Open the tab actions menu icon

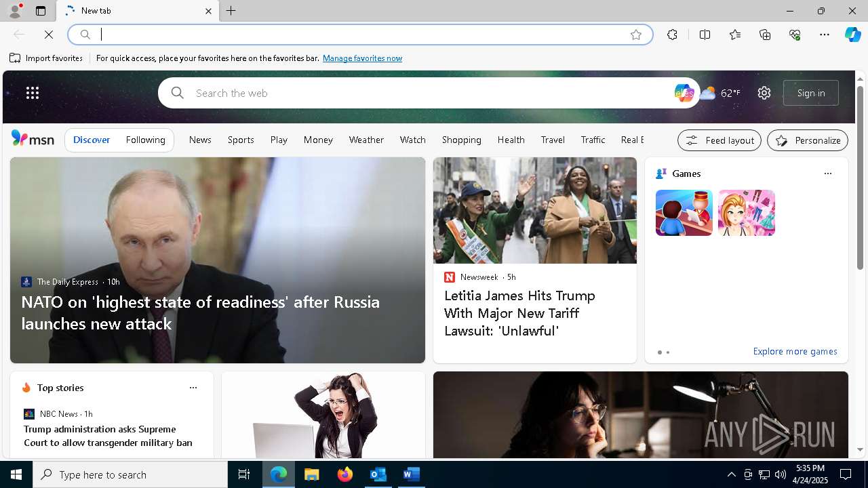(x=41, y=11)
